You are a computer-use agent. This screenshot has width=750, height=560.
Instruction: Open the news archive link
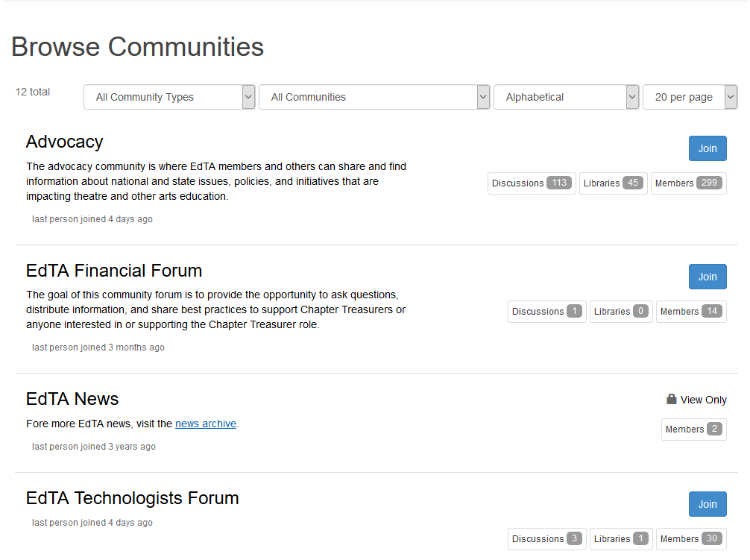click(x=206, y=424)
